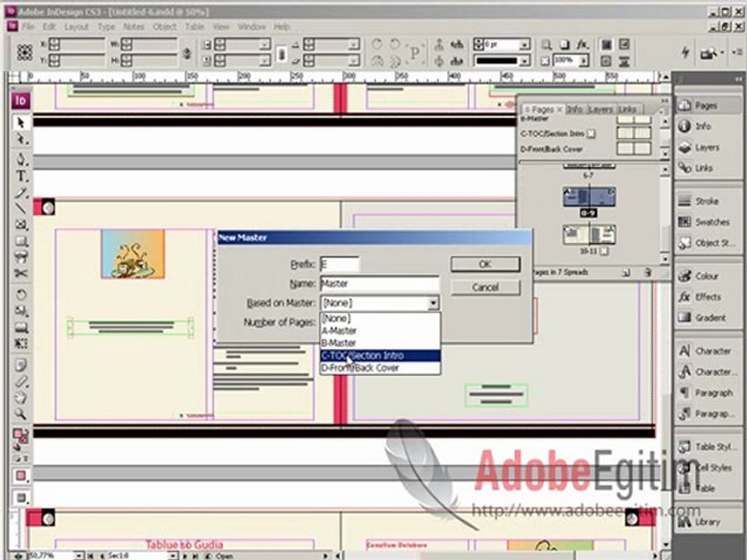Select the Direct Selection tool
This screenshot has width=747, height=560.
pyautogui.click(x=20, y=139)
